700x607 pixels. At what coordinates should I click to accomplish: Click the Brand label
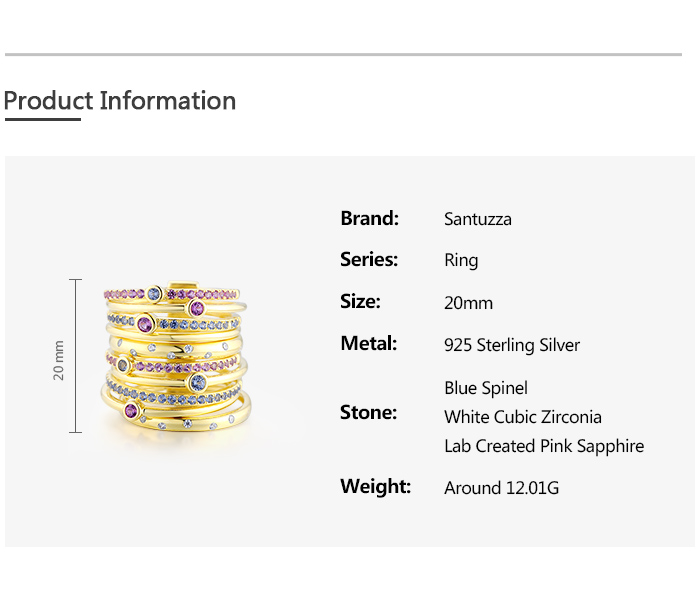(369, 218)
